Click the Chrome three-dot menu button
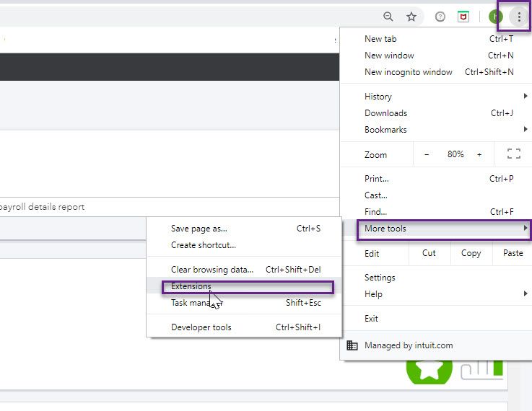Viewport: 532px width, 411px height. tap(518, 17)
